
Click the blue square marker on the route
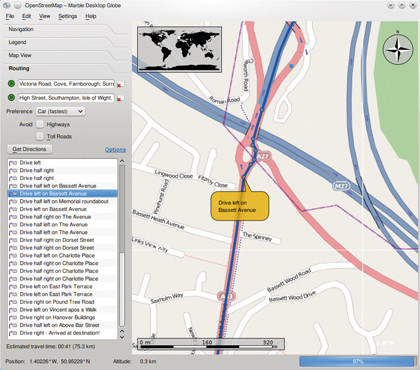291,66
